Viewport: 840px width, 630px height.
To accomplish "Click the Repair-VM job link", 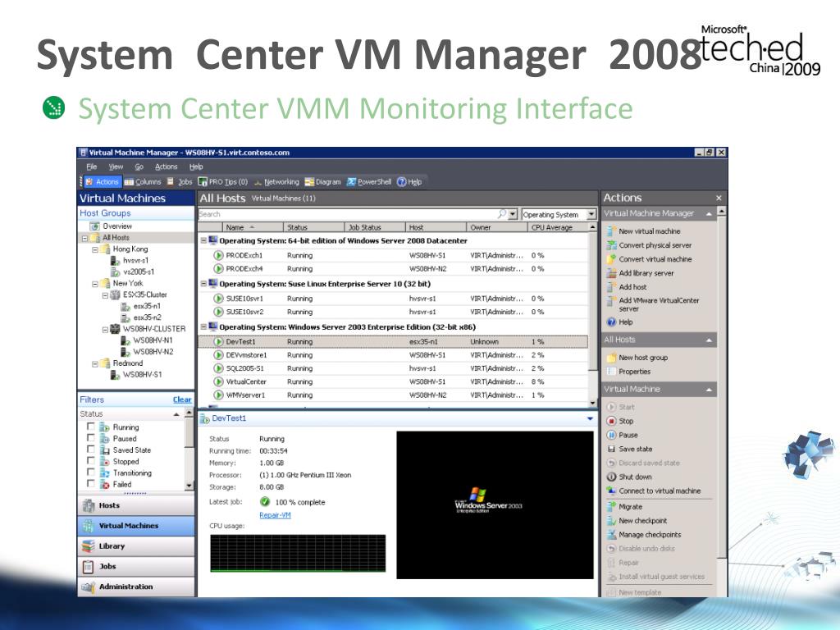I will pos(275,515).
